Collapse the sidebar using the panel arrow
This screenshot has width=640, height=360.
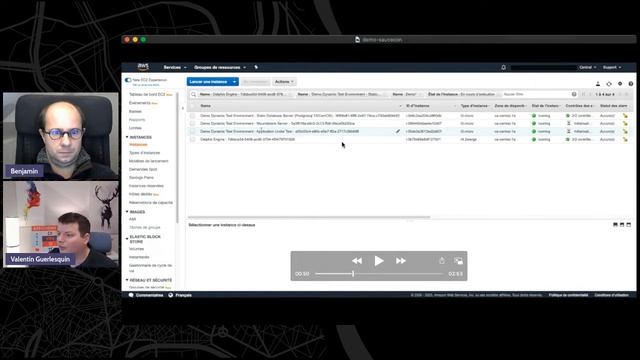coord(182,108)
